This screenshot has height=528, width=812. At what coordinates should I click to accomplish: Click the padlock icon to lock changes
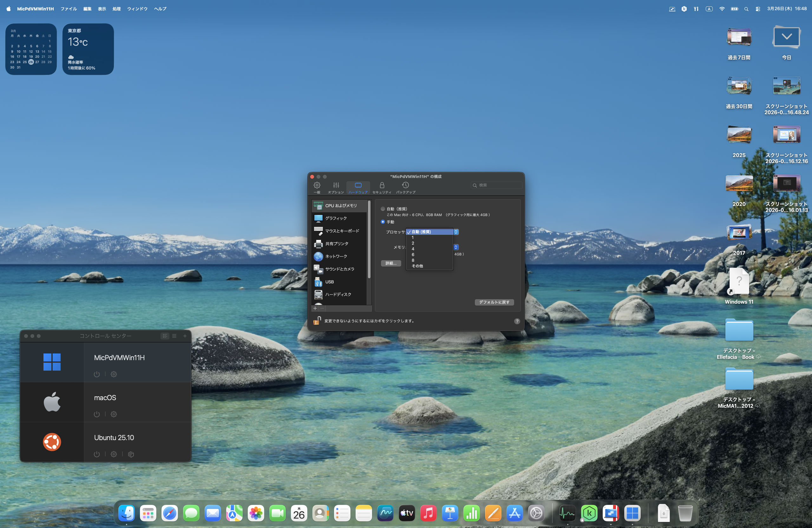pyautogui.click(x=317, y=320)
